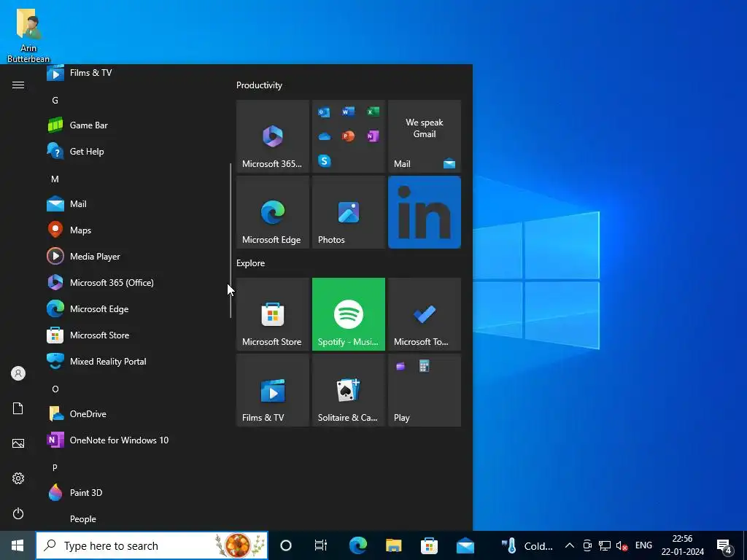Open Skype icon in Office tile group
The image size is (747, 560).
(324, 161)
